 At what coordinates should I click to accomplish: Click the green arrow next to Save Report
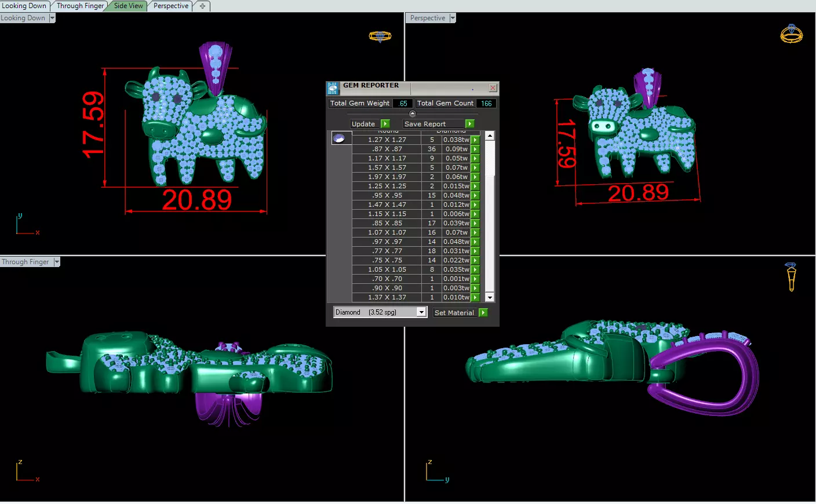[470, 124]
